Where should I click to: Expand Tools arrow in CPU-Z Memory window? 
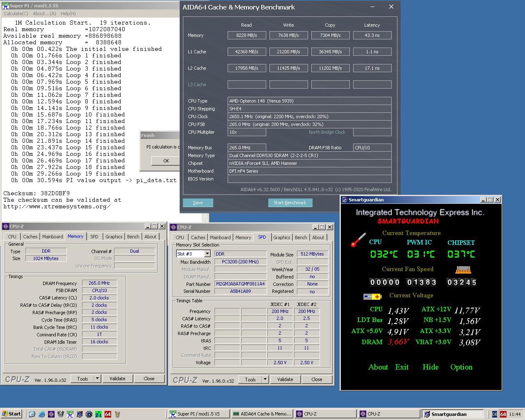[x=97, y=379]
